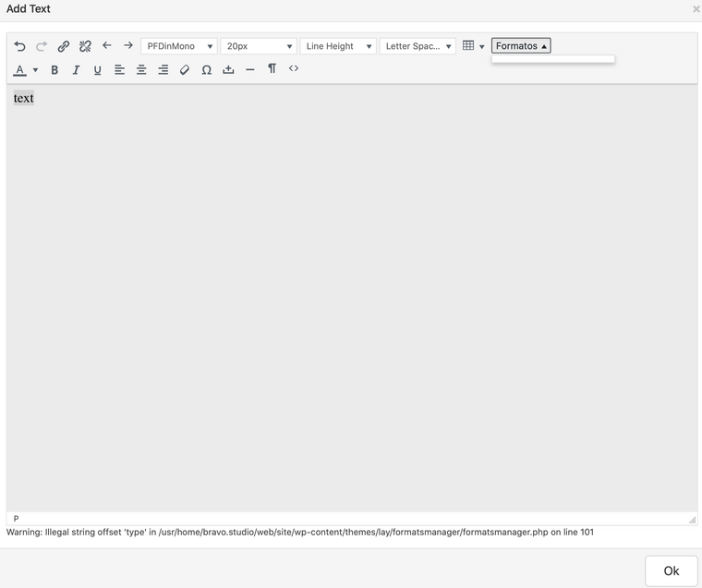Screen dimensions: 702x588
Task: Click the paragraph mark icon
Action: click(x=272, y=68)
